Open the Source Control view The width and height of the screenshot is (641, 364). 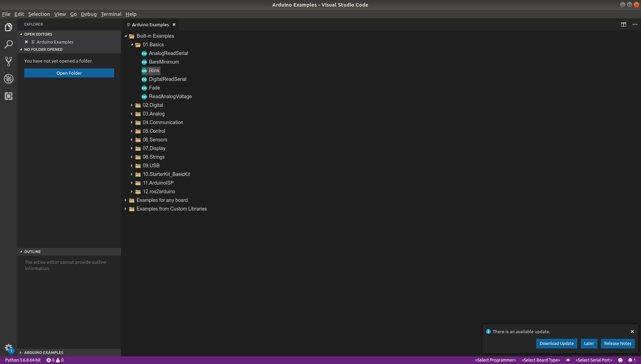(x=9, y=62)
